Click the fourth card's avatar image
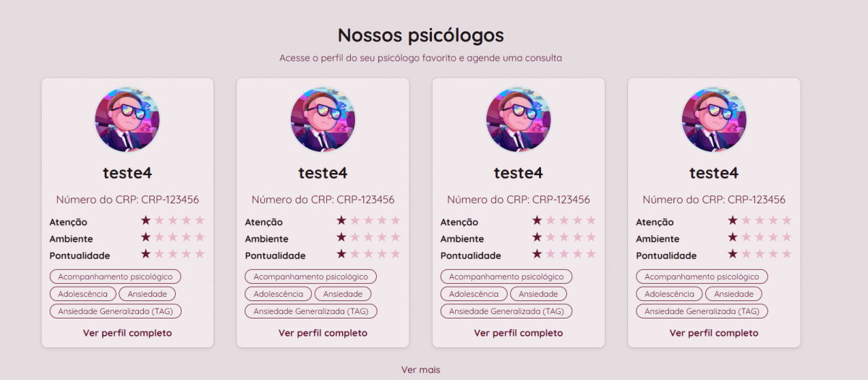 point(714,120)
